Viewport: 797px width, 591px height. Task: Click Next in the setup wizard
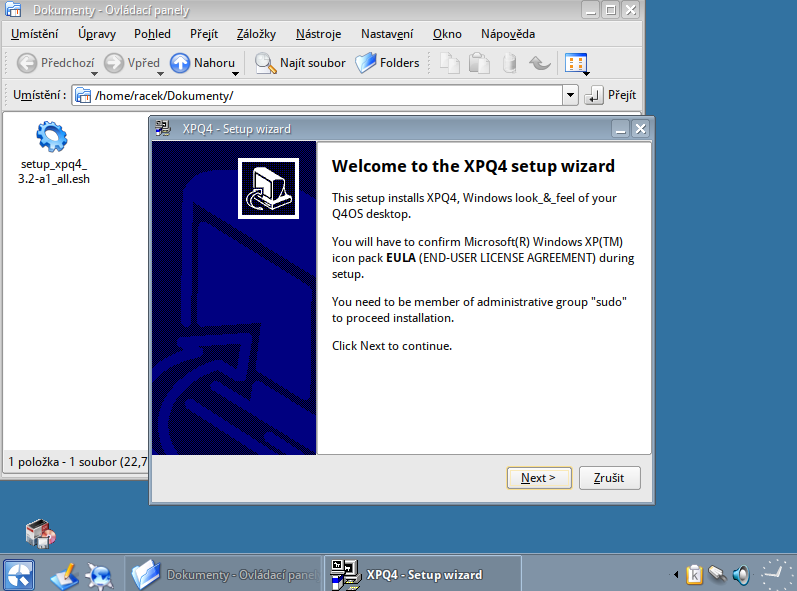click(x=539, y=478)
